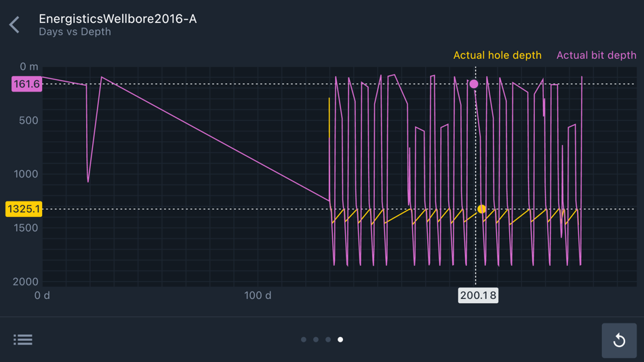Click the 0 m axis label
This screenshot has width=644, height=362.
tap(28, 66)
